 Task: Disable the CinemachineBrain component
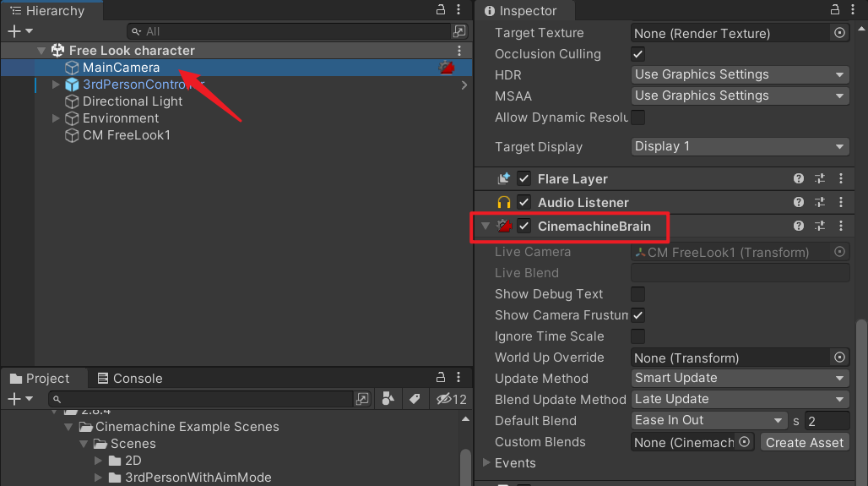[x=524, y=227]
